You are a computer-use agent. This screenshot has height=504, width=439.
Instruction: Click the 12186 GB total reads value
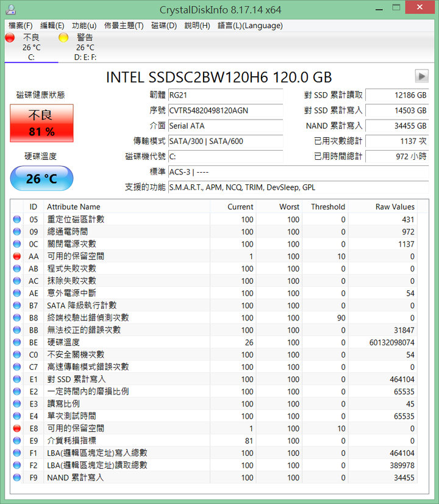click(397, 95)
